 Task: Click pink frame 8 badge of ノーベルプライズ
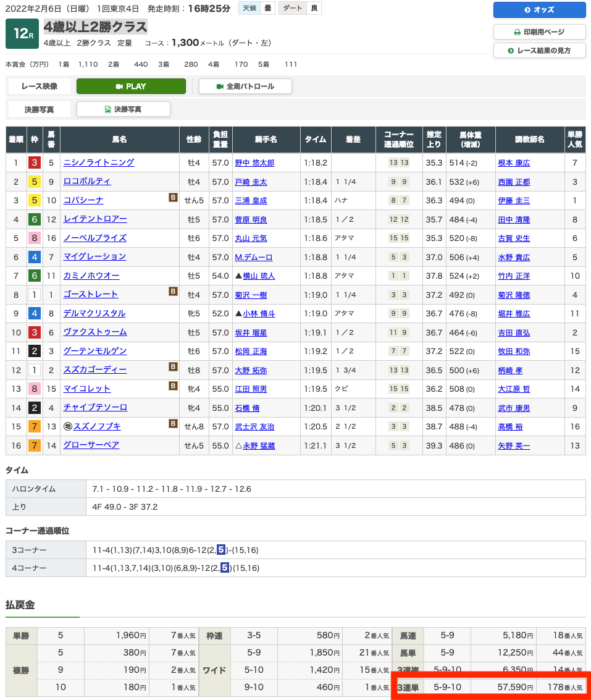(x=35, y=238)
